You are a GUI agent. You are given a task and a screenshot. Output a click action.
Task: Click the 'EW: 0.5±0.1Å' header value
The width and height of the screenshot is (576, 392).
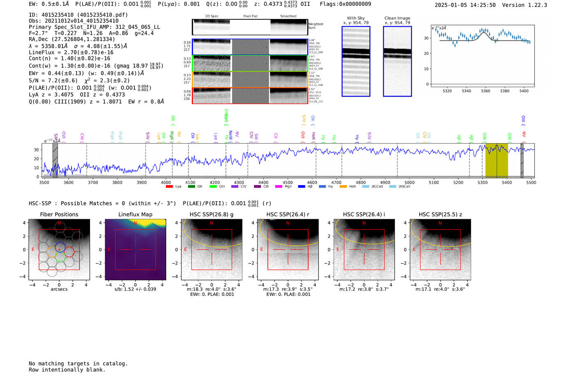[49, 4]
